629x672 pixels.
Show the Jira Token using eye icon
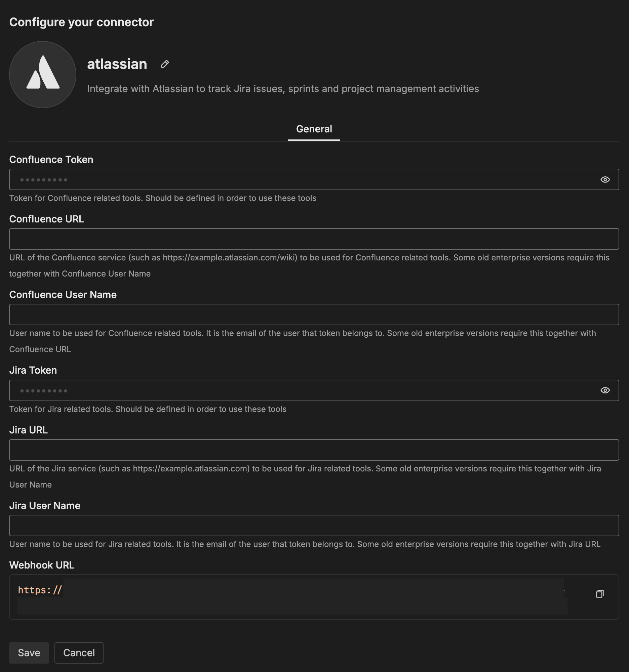click(x=605, y=390)
